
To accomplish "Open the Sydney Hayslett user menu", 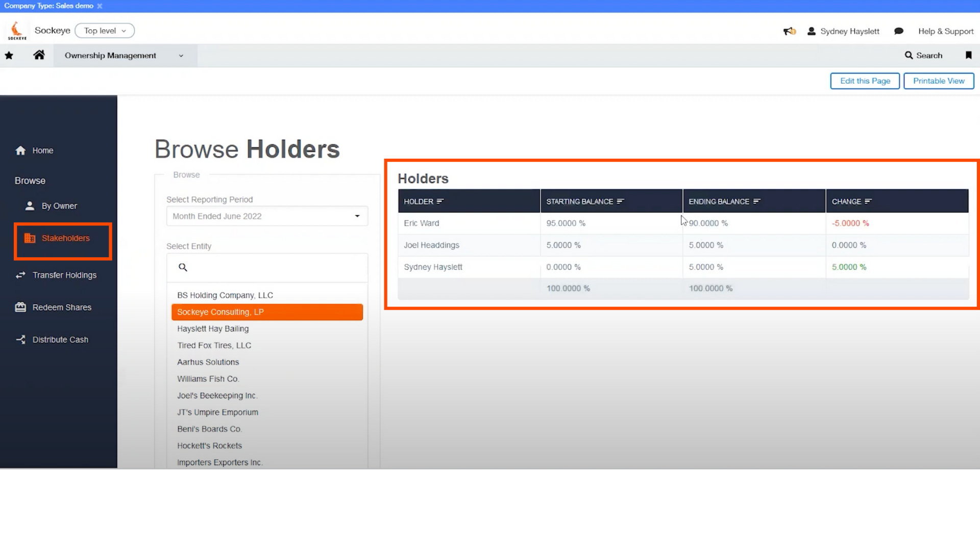I will tap(843, 31).
